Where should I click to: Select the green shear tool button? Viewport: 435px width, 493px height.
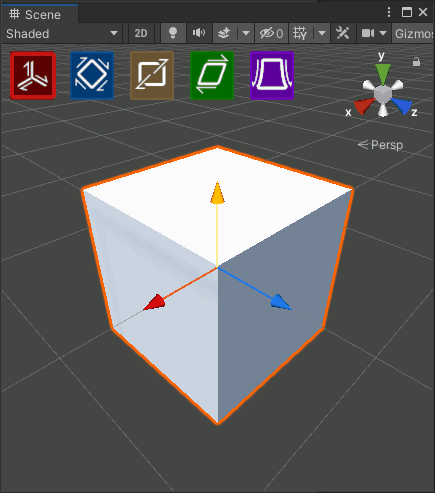212,76
